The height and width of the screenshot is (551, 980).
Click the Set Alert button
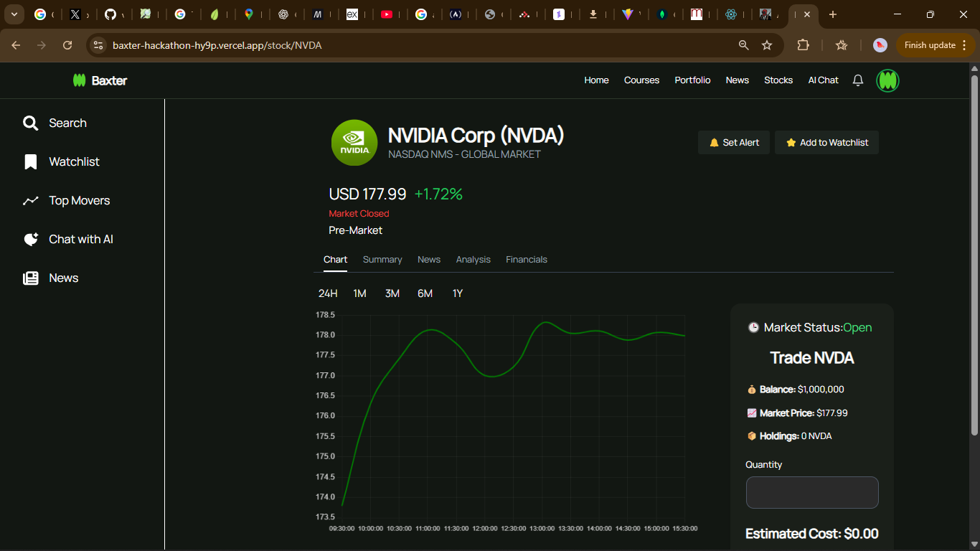click(x=734, y=143)
